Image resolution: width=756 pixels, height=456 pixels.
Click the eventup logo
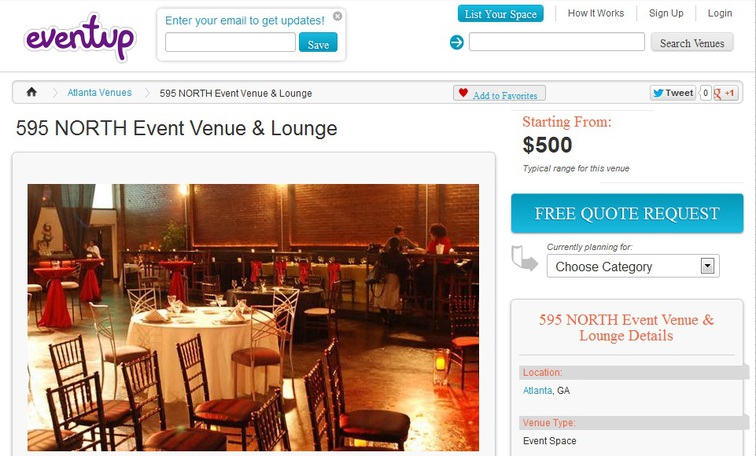point(80,38)
